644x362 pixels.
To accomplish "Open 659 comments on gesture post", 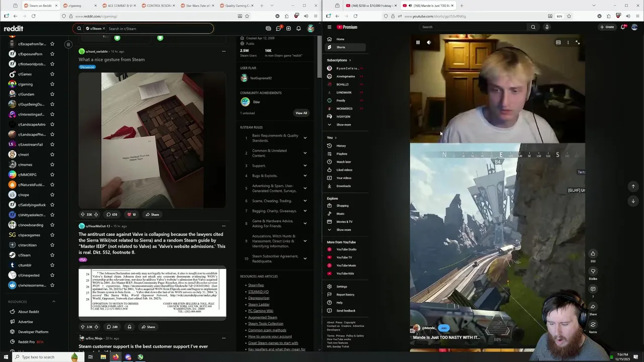I will click(x=112, y=215).
